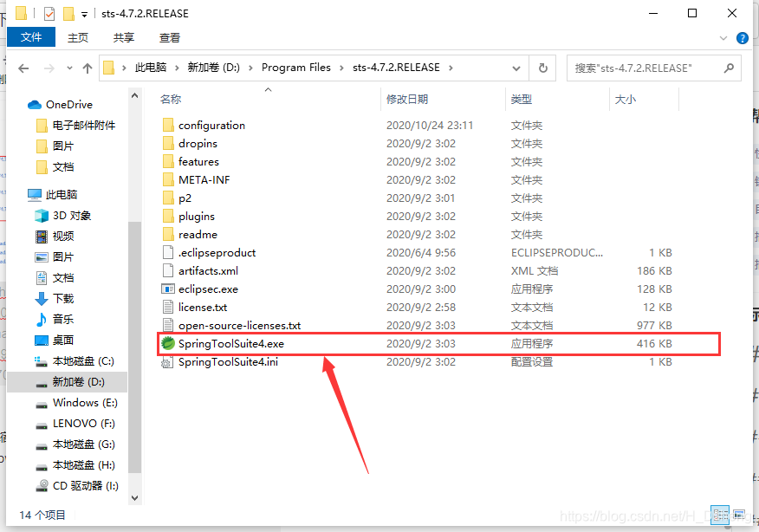Select the META-INF folder icon
759x532 pixels.
(x=168, y=179)
